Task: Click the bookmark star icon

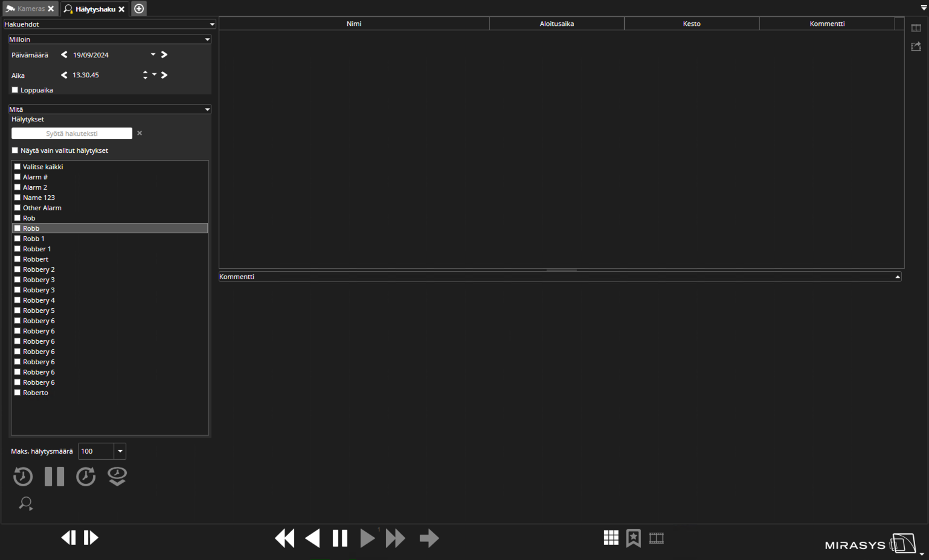Action: coord(633,538)
